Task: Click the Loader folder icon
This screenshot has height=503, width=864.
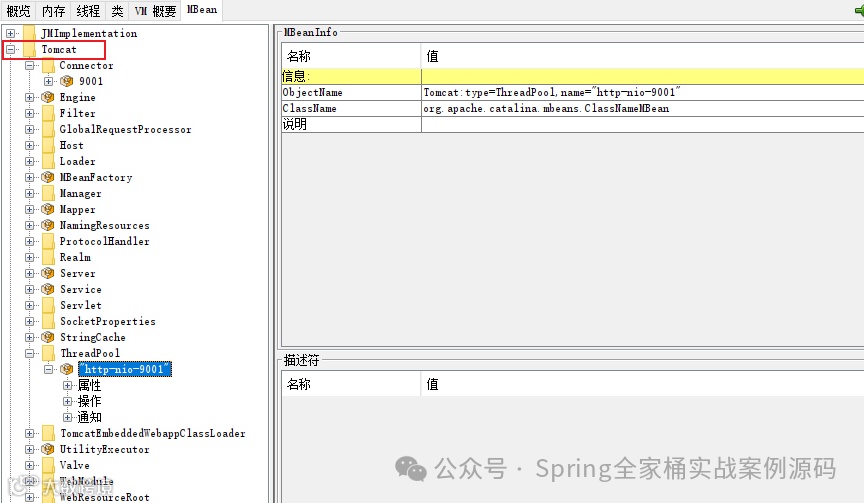Action: pos(48,161)
